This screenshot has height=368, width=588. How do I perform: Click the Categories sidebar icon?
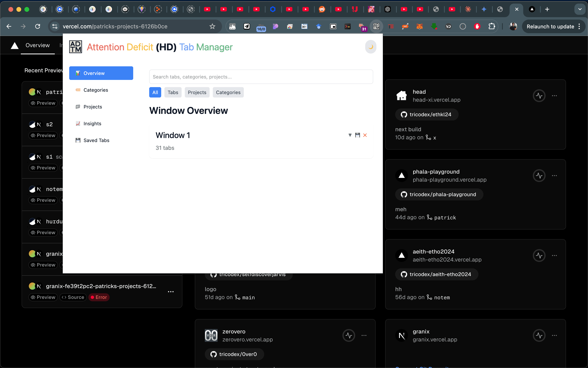pos(78,90)
